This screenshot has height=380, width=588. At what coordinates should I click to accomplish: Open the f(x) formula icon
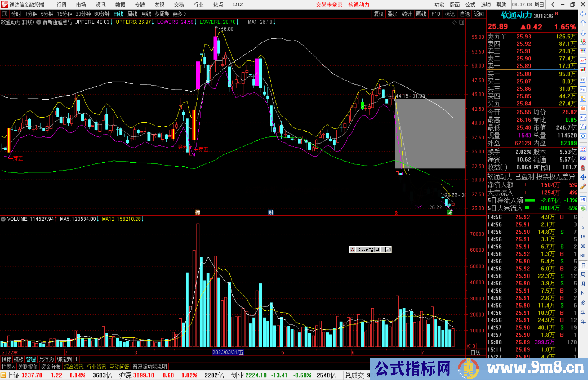(583, 127)
